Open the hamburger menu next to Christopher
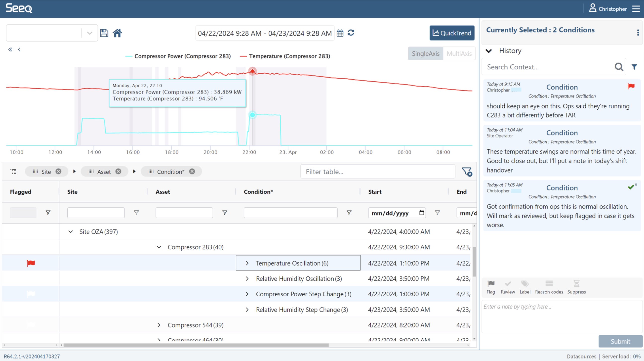Viewport: 644px width, 361px height. click(x=636, y=9)
